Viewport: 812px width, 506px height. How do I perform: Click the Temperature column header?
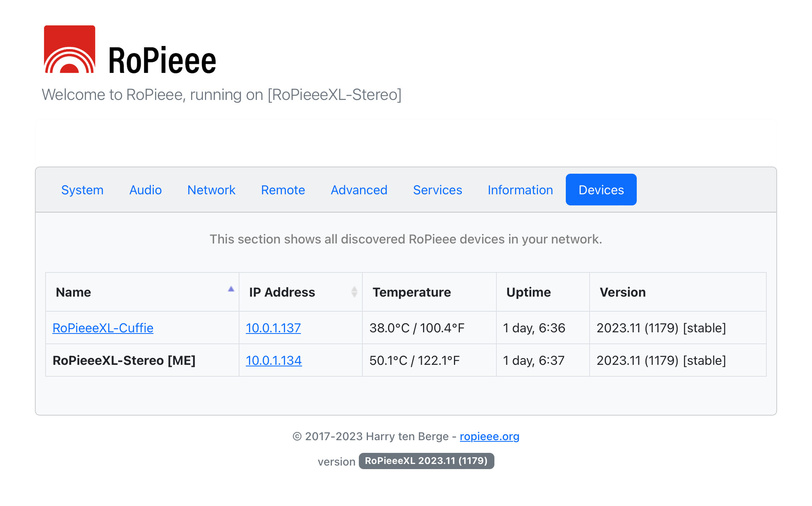pyautogui.click(x=412, y=292)
